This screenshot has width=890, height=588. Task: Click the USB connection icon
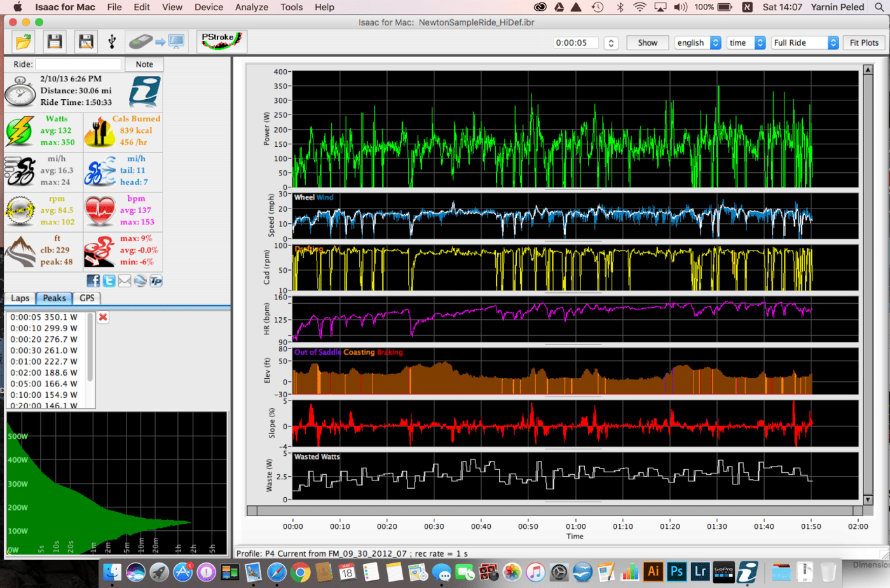click(112, 43)
